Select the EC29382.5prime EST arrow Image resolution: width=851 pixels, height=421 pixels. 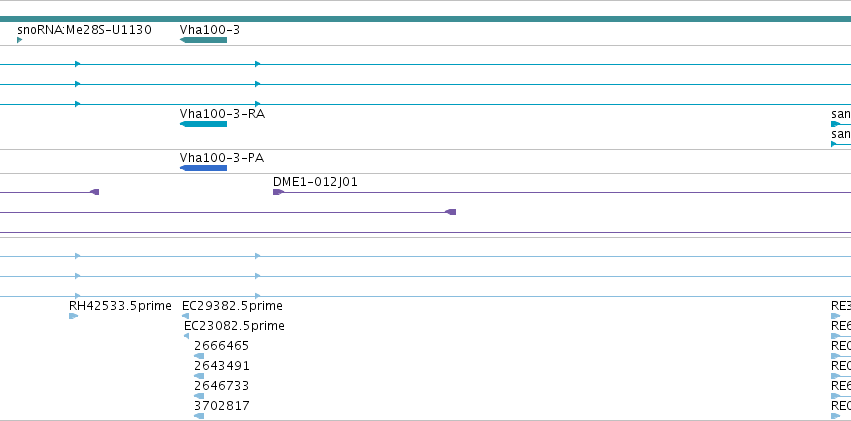coord(186,316)
